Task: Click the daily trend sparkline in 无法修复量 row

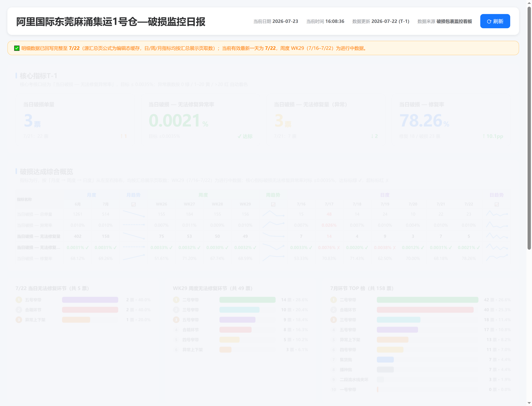Action: pos(497,236)
